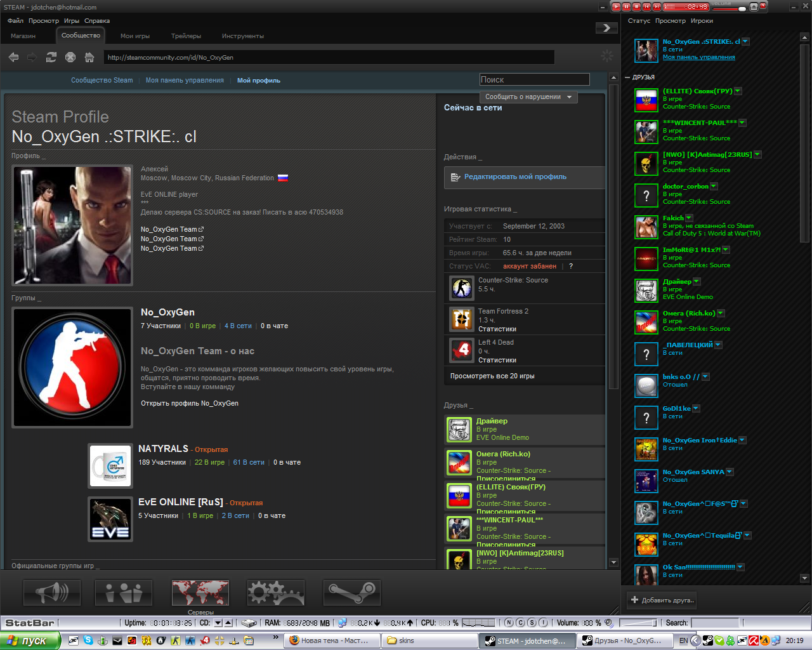Open the No_OxyGen group avatar image

(73, 368)
